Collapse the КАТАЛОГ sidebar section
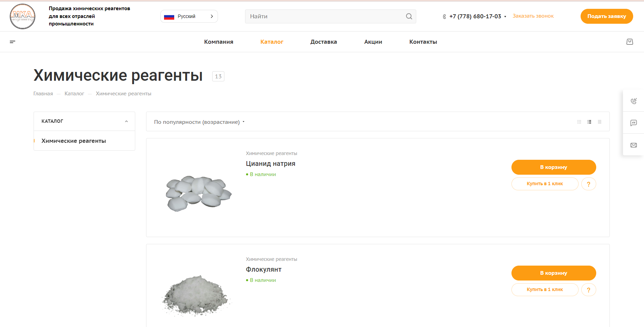Screen dimensions: 644x327 point(126,121)
